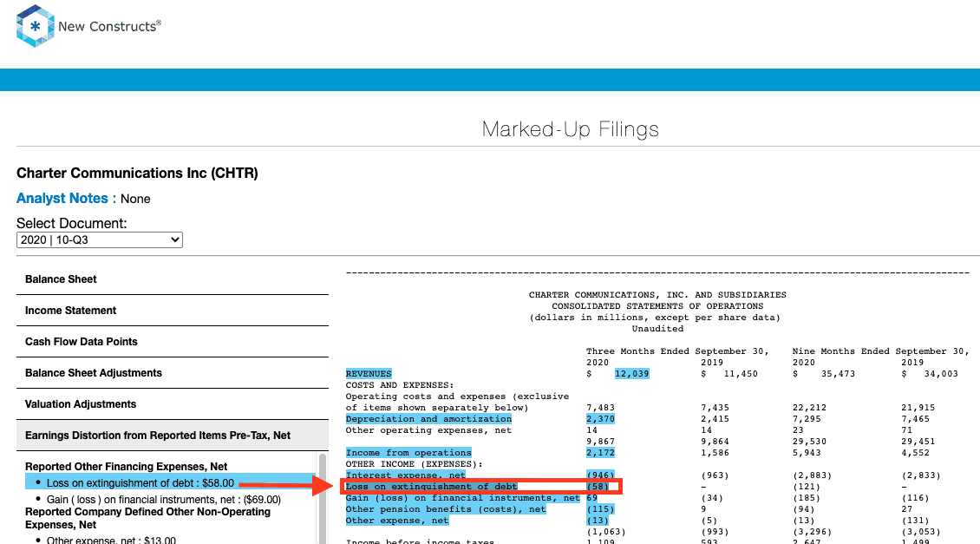Click highlighted 'Other pension benefits (costs), net' line
Viewport: 980px width, 544px height.
pos(446,509)
